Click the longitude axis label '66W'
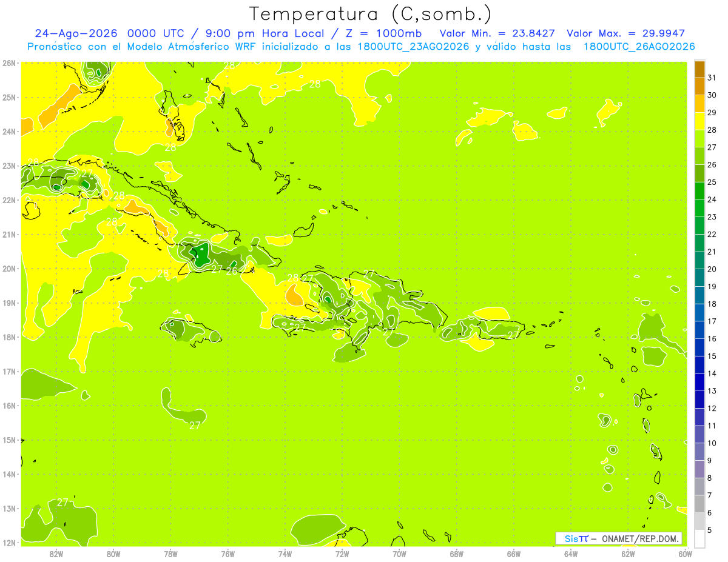728x562 pixels. 513,554
